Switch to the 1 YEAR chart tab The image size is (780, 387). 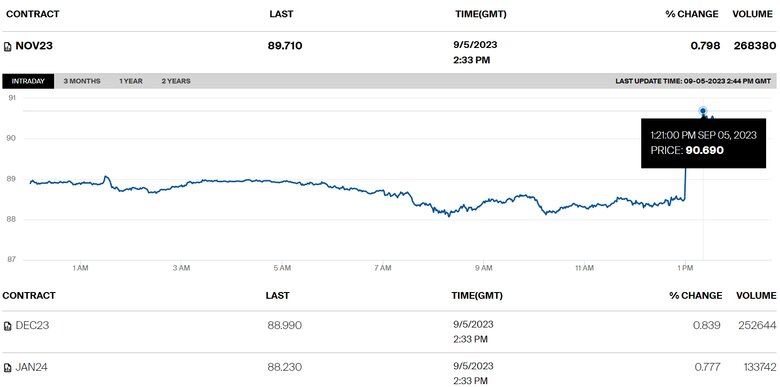(131, 81)
